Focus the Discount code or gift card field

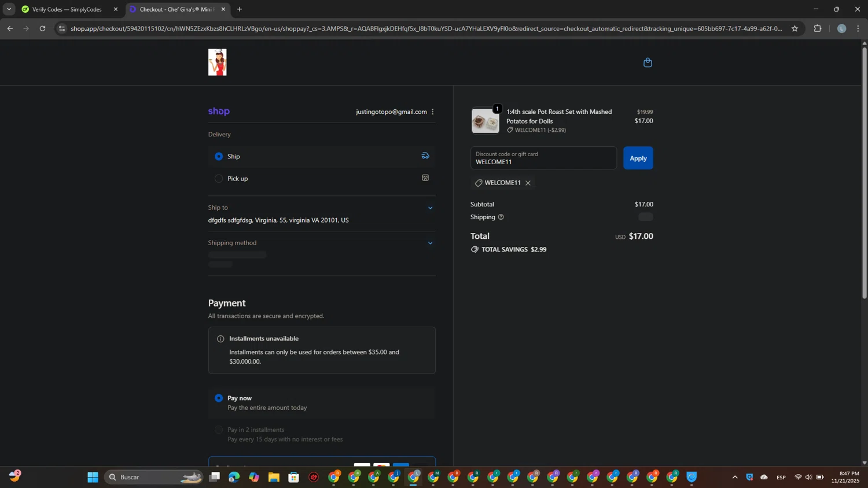543,158
